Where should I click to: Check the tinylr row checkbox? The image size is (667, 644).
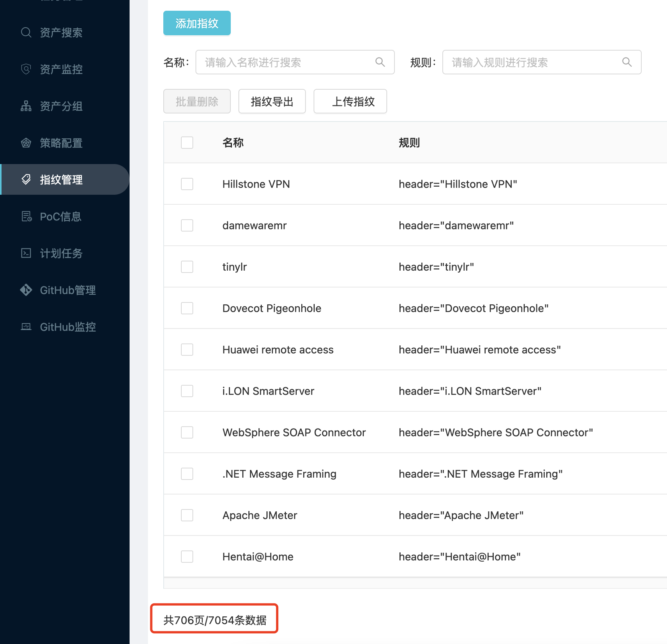coord(187,267)
